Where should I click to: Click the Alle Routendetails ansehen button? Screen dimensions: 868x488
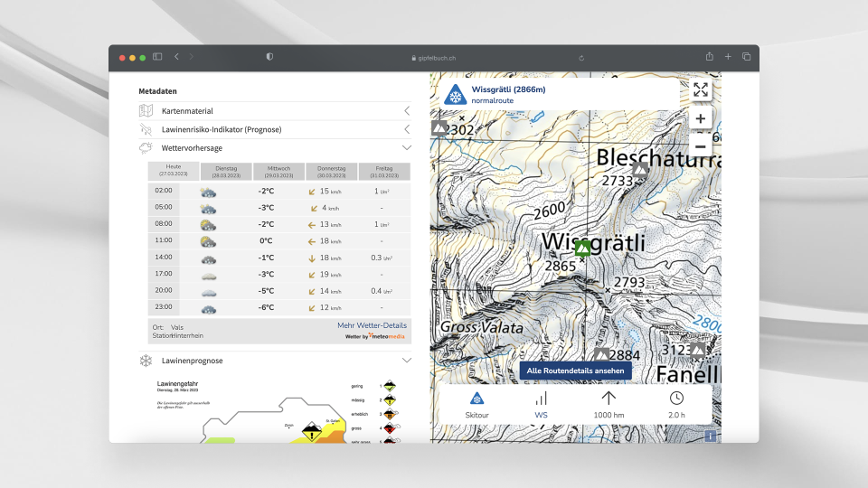pos(575,371)
